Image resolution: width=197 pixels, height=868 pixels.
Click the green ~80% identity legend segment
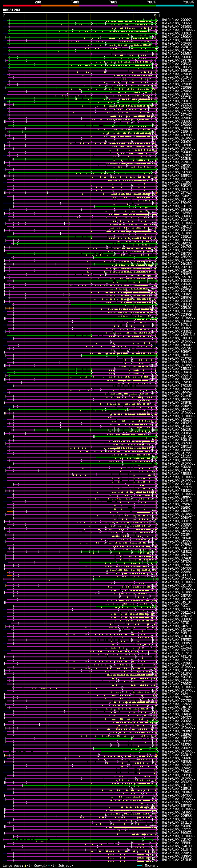pyautogui.click(x=137, y=6)
